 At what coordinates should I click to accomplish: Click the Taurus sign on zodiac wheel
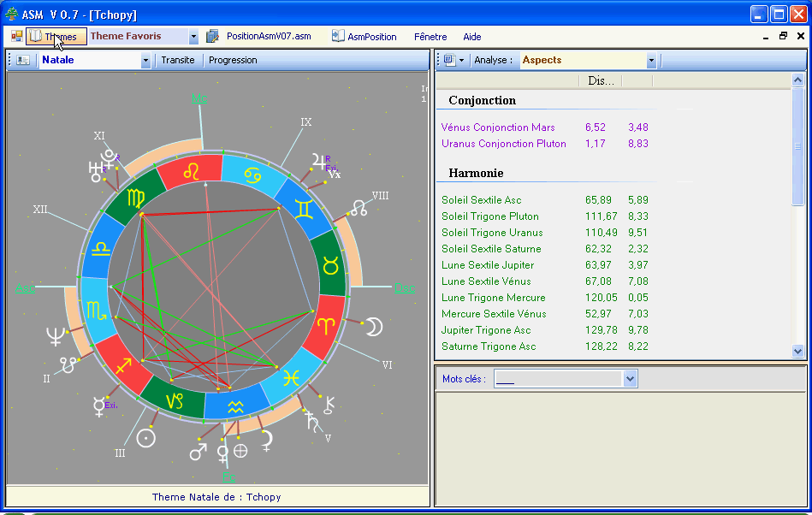[330, 265]
